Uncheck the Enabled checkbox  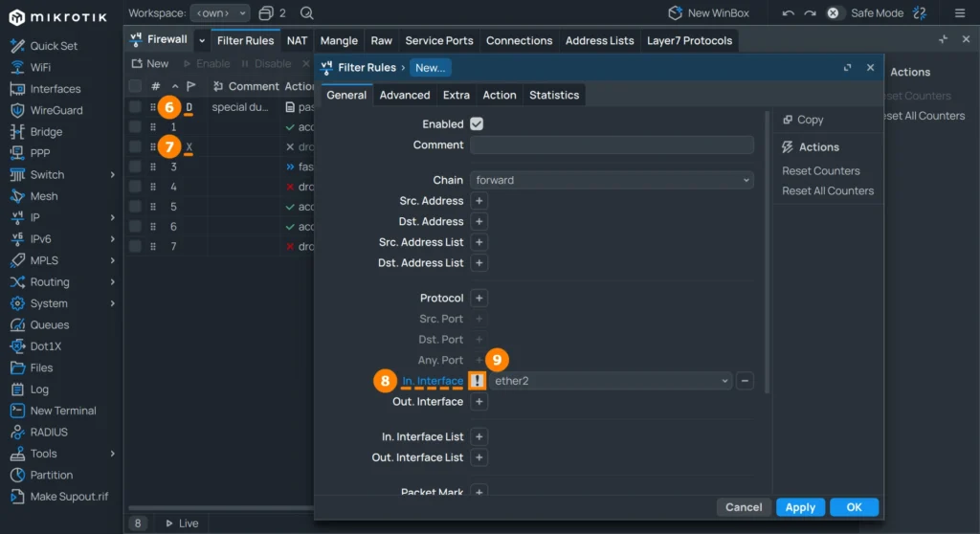pos(477,123)
